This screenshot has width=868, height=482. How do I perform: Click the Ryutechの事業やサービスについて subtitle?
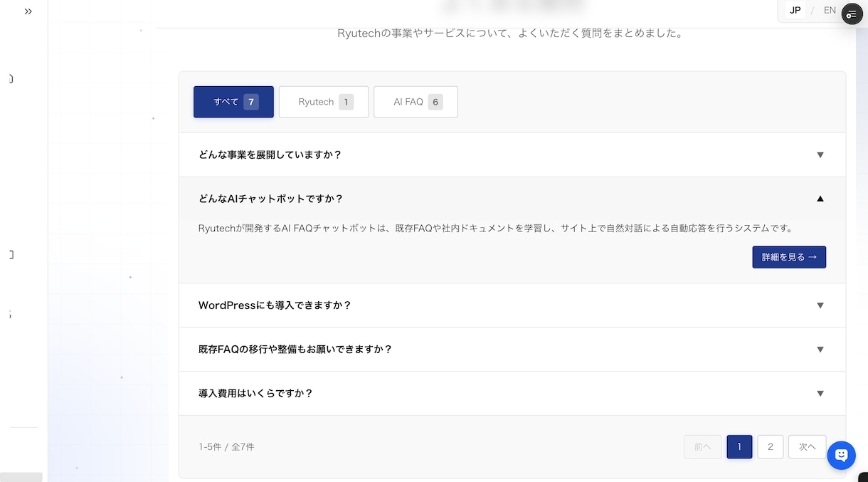(x=510, y=33)
